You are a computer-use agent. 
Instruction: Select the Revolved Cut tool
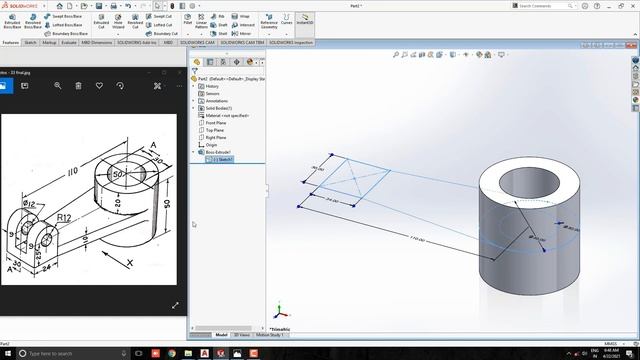(135, 21)
